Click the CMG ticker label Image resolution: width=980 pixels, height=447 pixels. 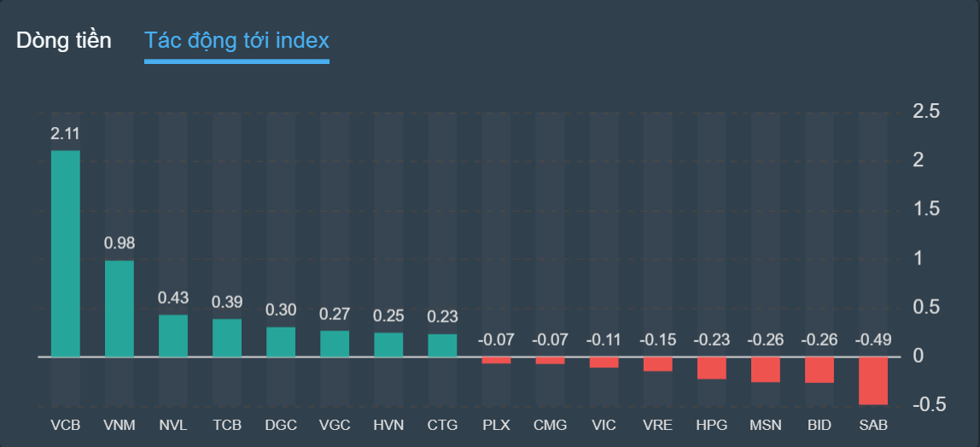(550, 425)
